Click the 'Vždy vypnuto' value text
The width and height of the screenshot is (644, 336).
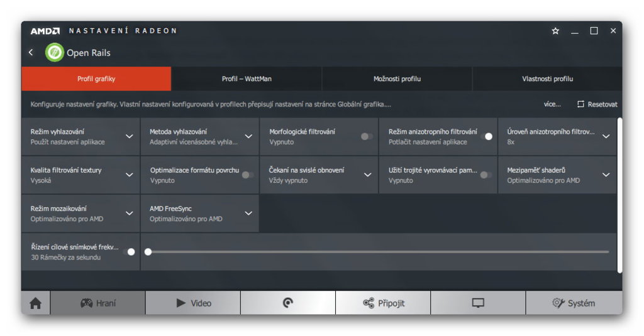click(x=288, y=180)
